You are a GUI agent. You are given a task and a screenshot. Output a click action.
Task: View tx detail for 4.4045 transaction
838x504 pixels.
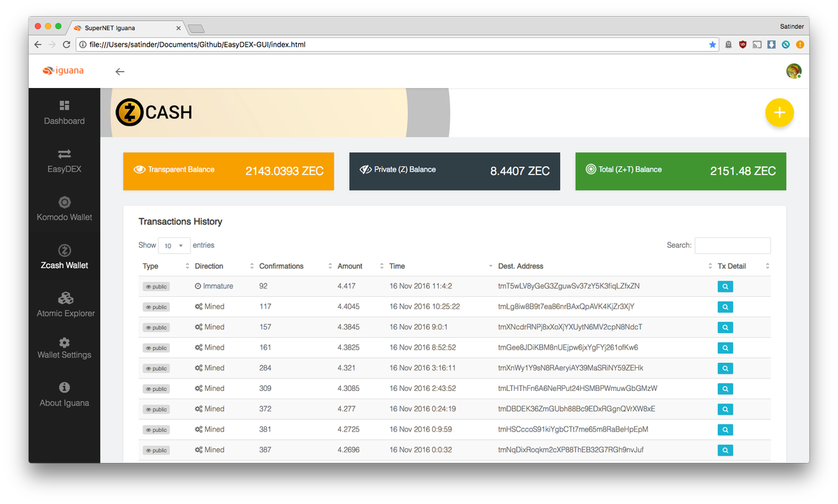click(725, 306)
